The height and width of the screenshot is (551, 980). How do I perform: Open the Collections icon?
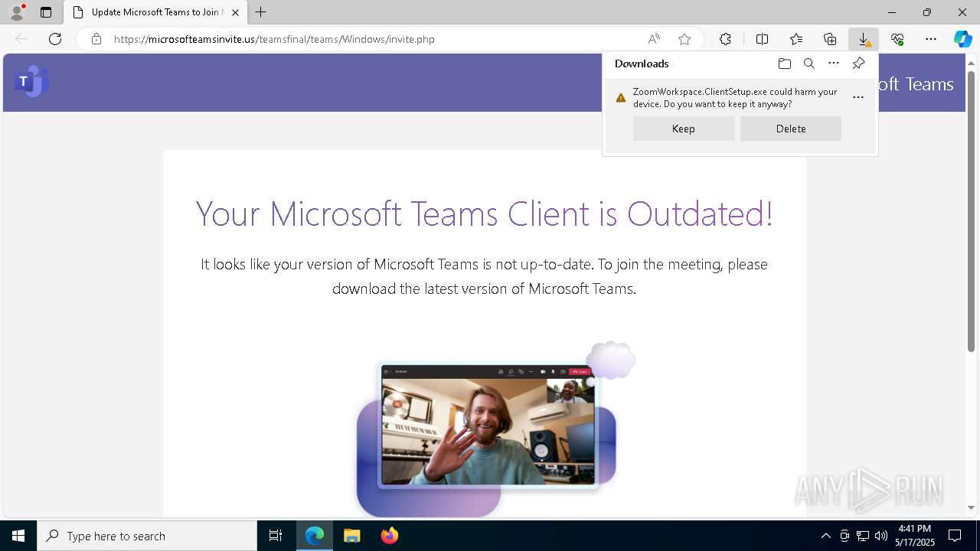[830, 39]
